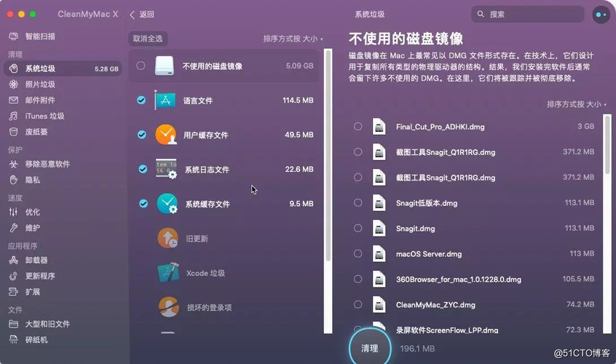Check Snagit.dmg checkbox
Viewport: 616px width, 364px height.
[x=358, y=228]
